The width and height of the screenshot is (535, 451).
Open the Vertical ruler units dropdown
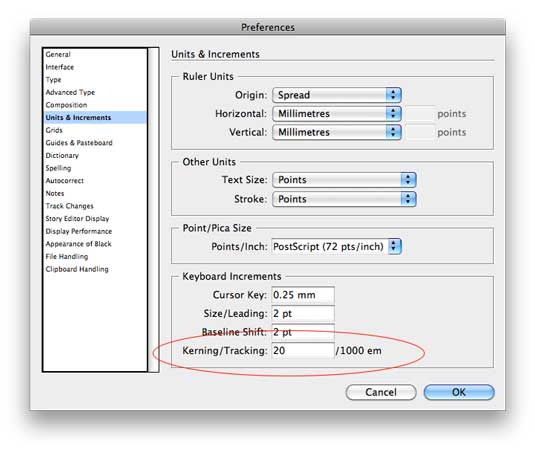pos(336,132)
